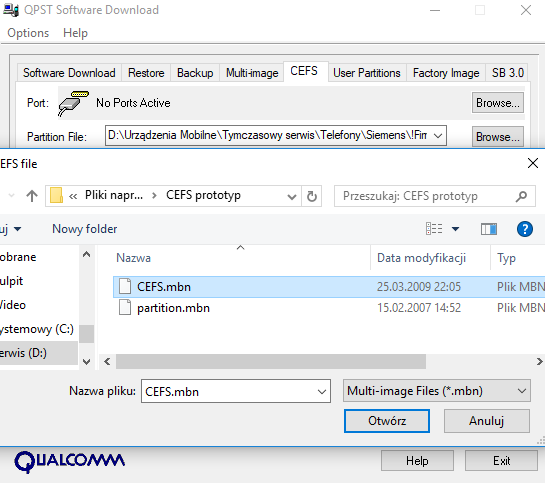Screen dimensions: 545x483
Task: Open the Multi-image Files type dropdown
Action: pyautogui.click(x=437, y=391)
